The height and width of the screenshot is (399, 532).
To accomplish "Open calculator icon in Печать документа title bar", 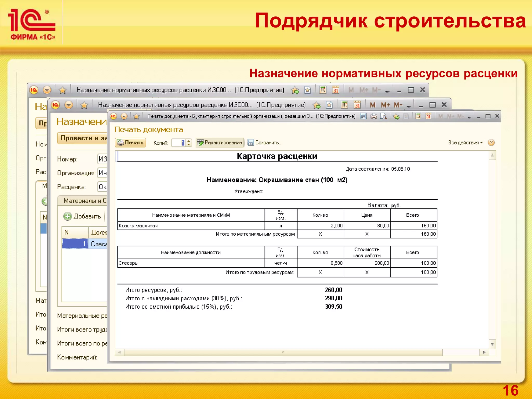I will pyautogui.click(x=418, y=116).
